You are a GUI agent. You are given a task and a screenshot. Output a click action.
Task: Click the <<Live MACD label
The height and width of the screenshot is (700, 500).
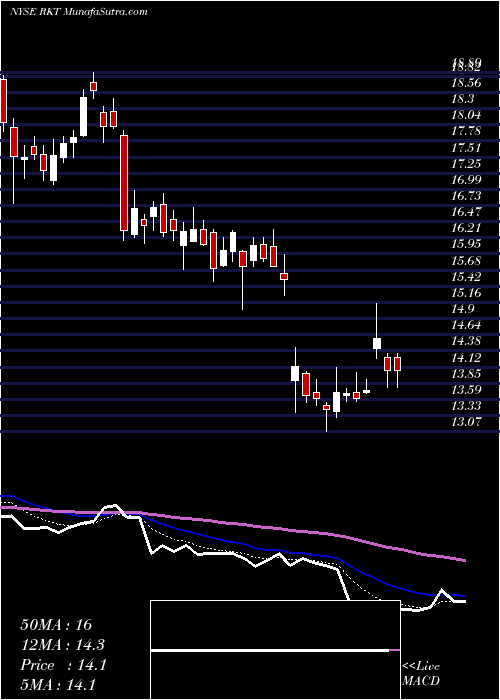tap(421, 674)
